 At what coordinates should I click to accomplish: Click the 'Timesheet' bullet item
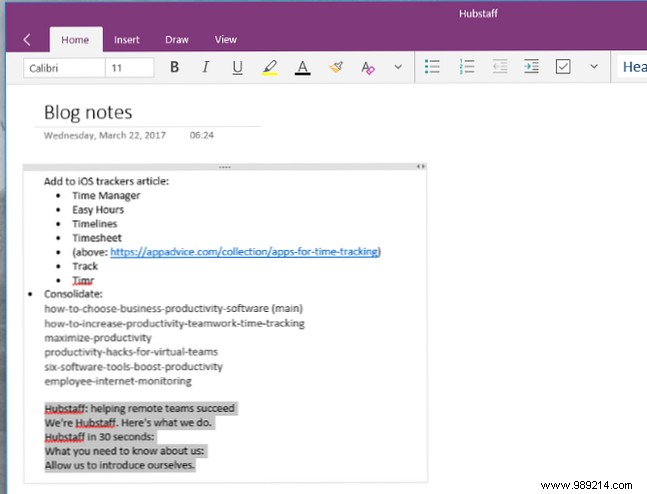[x=97, y=238]
